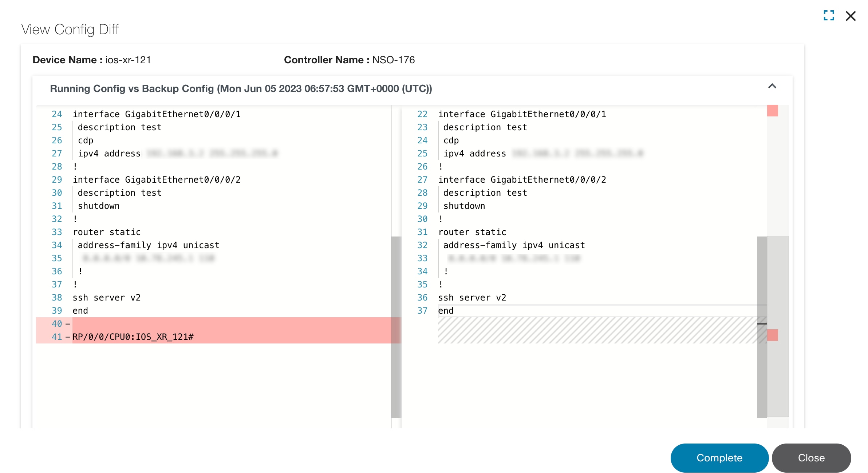Click line 37 end in the right pane
Screen dimensions: 868x473
pyautogui.click(x=446, y=311)
